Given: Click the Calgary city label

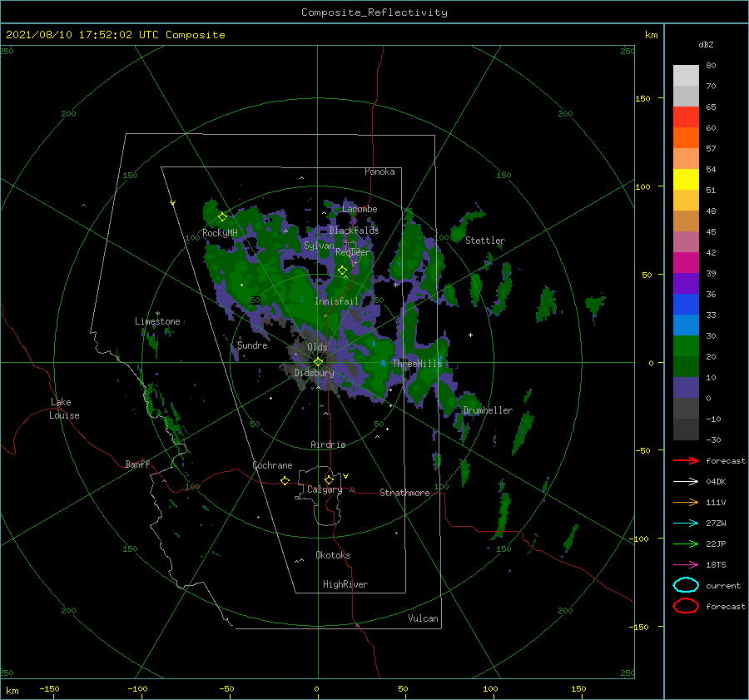Looking at the screenshot, I should [x=325, y=489].
